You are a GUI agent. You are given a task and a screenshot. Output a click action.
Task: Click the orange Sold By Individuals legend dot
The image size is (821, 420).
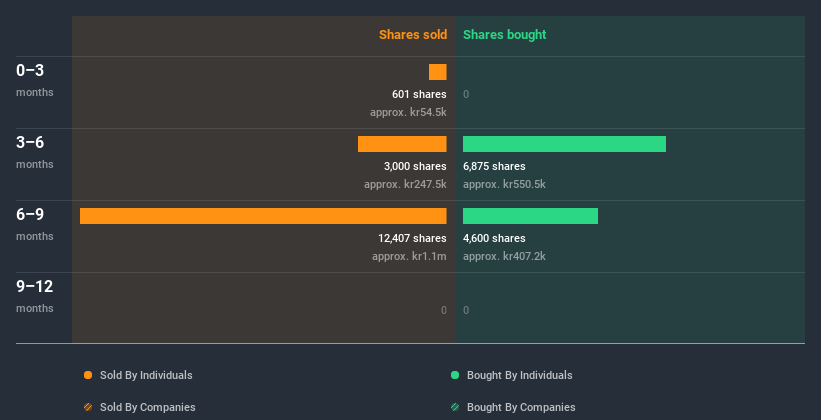tap(88, 375)
